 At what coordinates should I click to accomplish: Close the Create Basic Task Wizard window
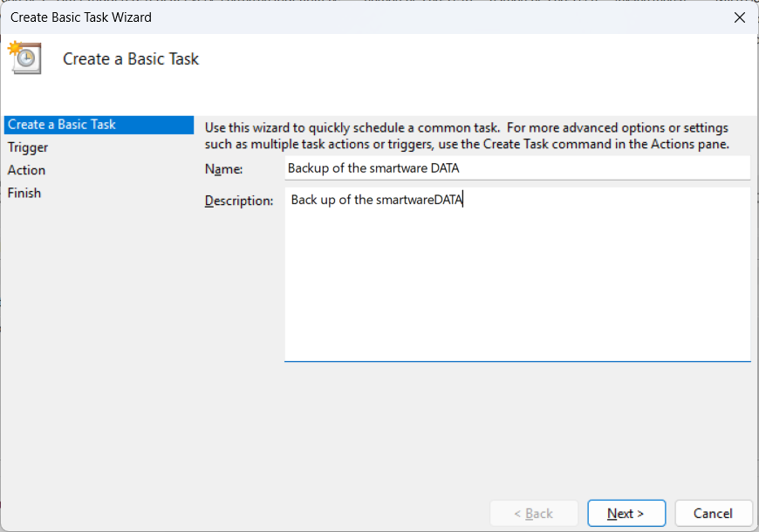(x=739, y=17)
